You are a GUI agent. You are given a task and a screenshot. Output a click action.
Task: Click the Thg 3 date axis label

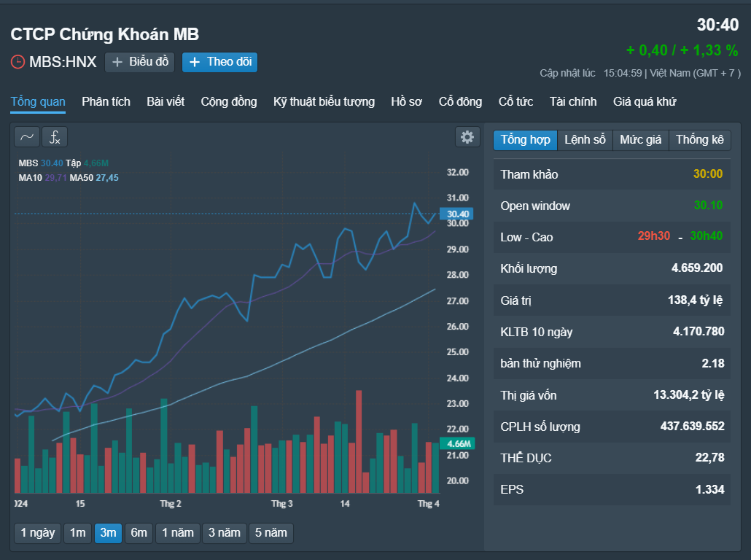tap(281, 503)
